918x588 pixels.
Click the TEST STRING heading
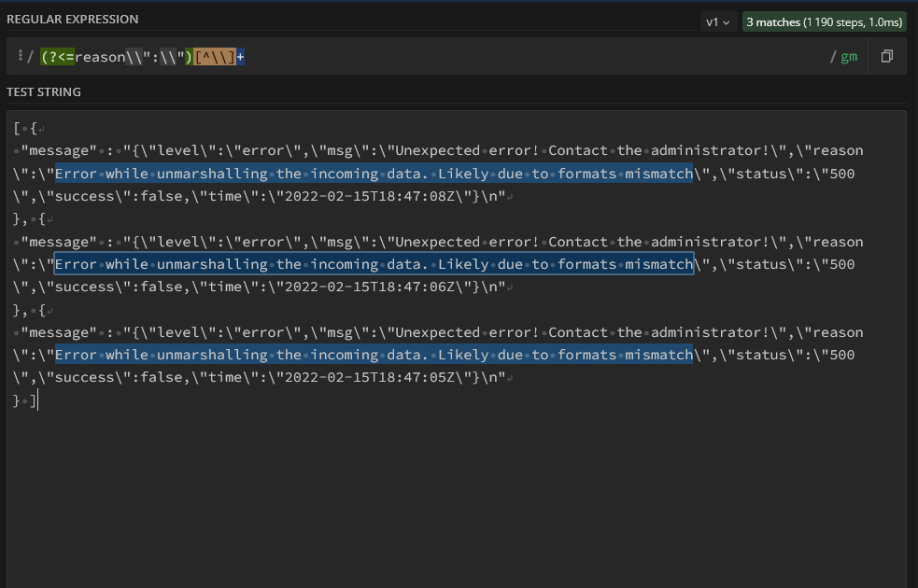(x=44, y=91)
